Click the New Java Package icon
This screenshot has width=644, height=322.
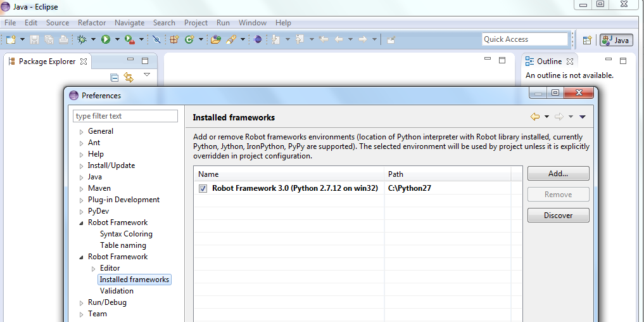pyautogui.click(x=175, y=39)
